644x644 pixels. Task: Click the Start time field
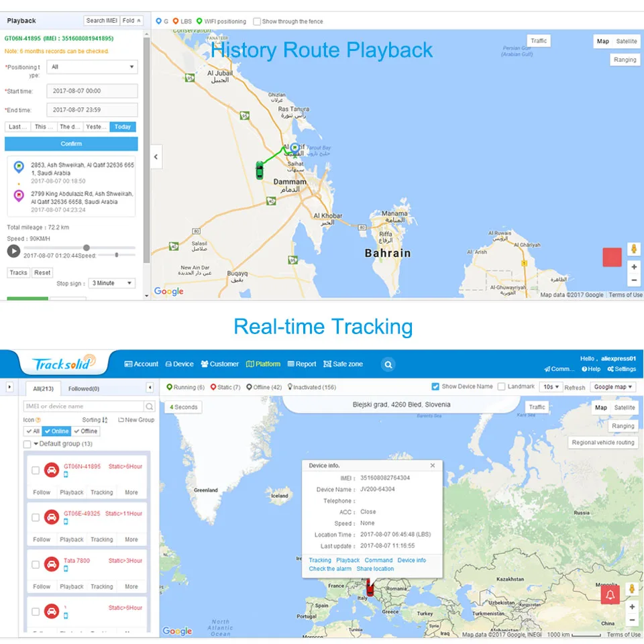(93, 91)
